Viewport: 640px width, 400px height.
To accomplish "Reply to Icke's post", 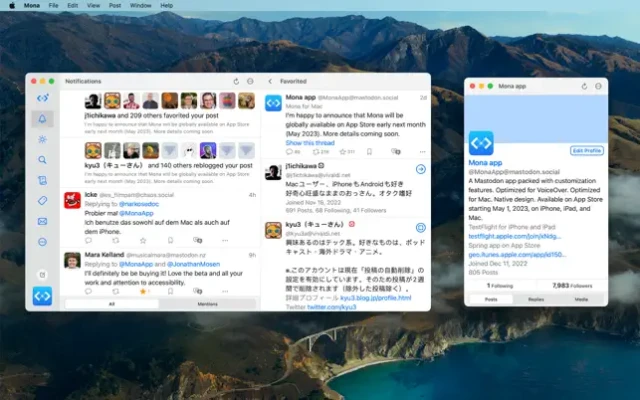I will tap(89, 240).
